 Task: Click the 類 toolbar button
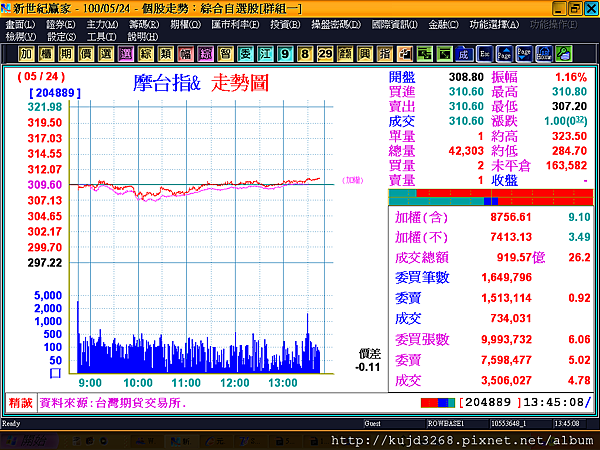pyautogui.click(x=165, y=54)
